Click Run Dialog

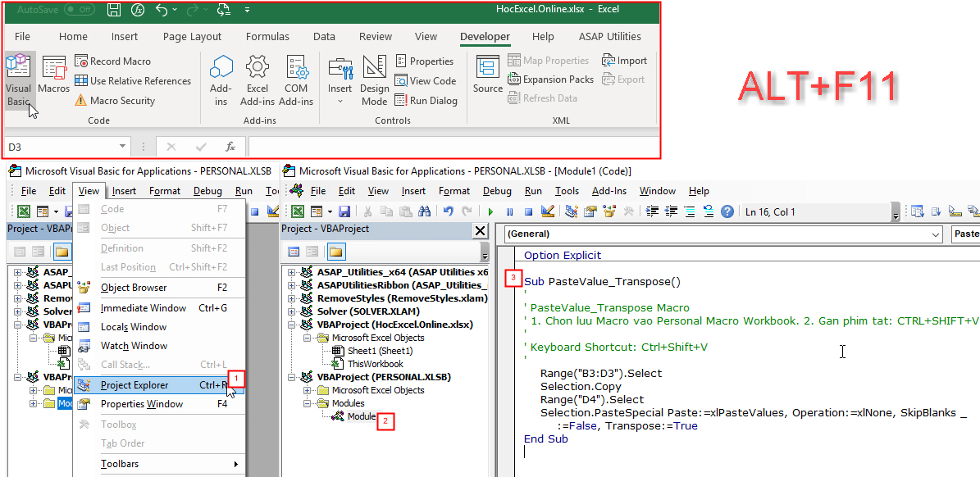tap(426, 101)
